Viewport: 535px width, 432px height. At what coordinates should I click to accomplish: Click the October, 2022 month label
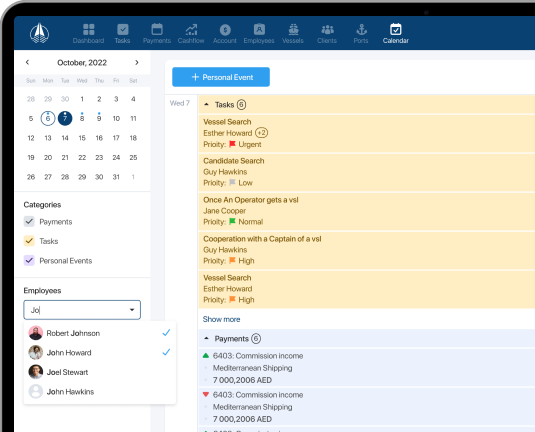(82, 62)
